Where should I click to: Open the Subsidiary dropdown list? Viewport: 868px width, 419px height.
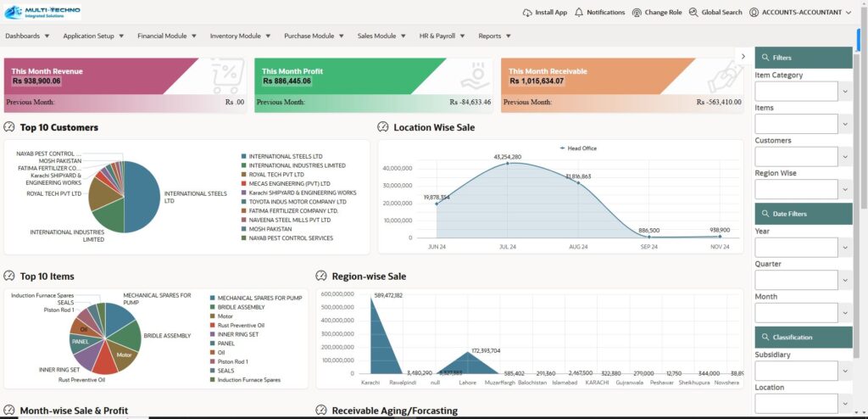click(843, 371)
